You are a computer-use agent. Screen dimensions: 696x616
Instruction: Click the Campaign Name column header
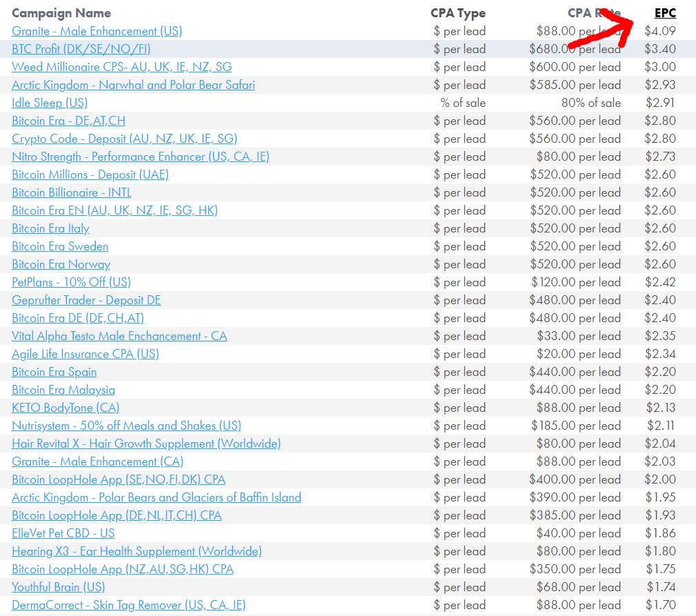(61, 13)
